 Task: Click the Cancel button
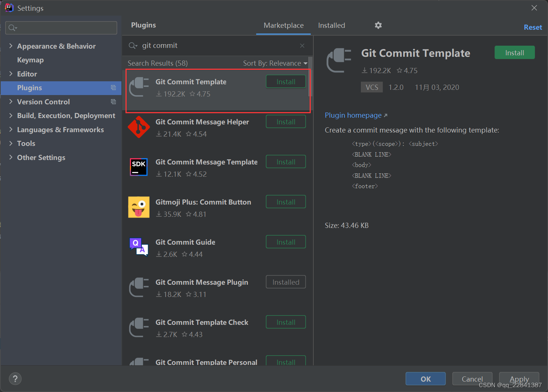pyautogui.click(x=472, y=379)
